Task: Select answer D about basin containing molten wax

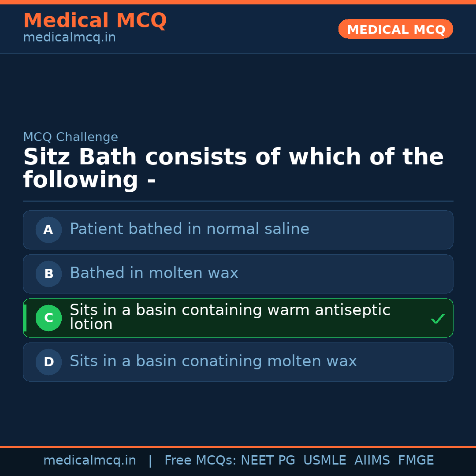Action: pos(238,362)
